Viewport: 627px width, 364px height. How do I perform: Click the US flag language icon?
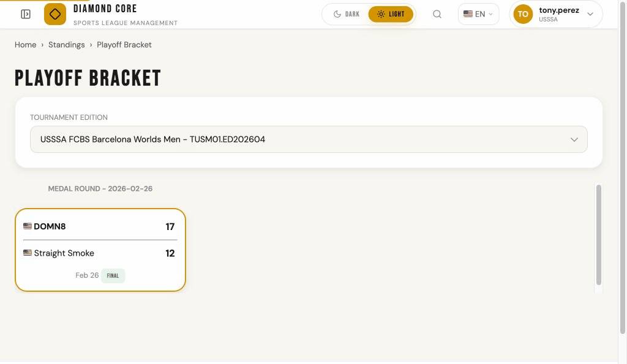[468, 14]
